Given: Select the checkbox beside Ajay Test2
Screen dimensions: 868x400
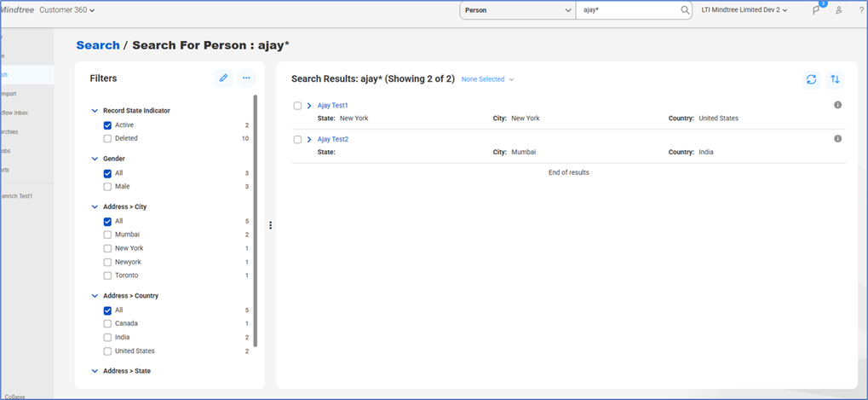Looking at the screenshot, I should (297, 139).
